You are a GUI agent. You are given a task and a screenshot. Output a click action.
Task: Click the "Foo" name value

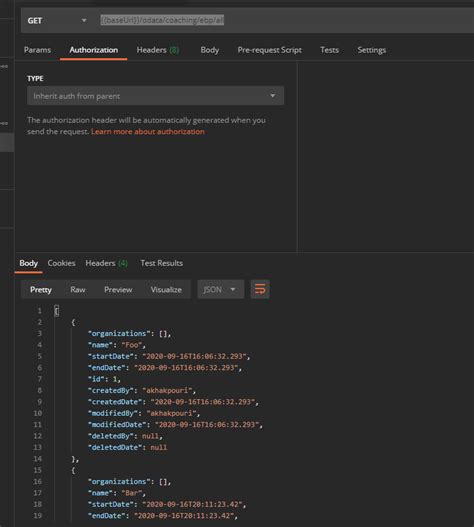coord(131,345)
